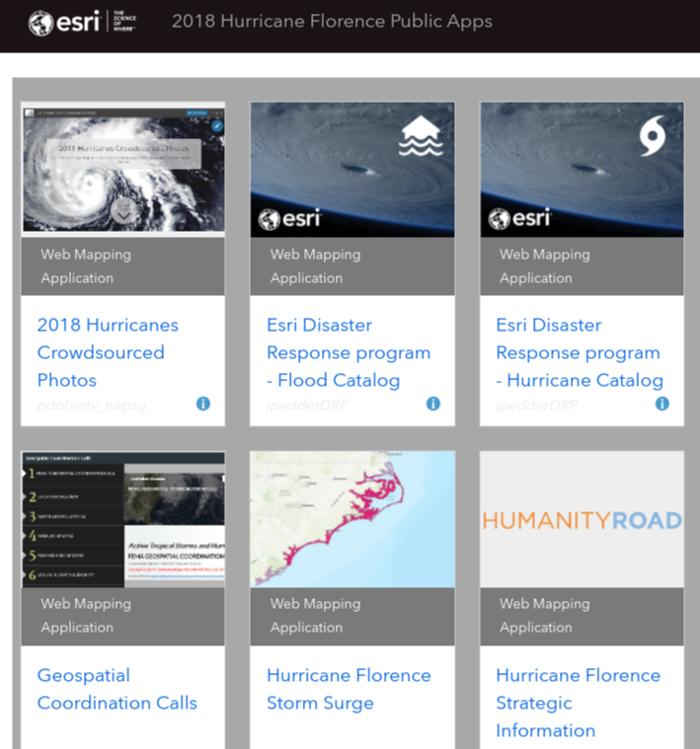Click blue edit pencil icon on Crowdsourced thumbnail
The height and width of the screenshot is (749, 700).
216,125
